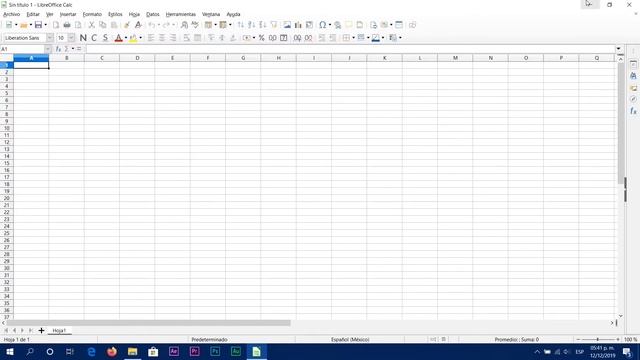
Task: Select column header D
Action: [x=137, y=58]
